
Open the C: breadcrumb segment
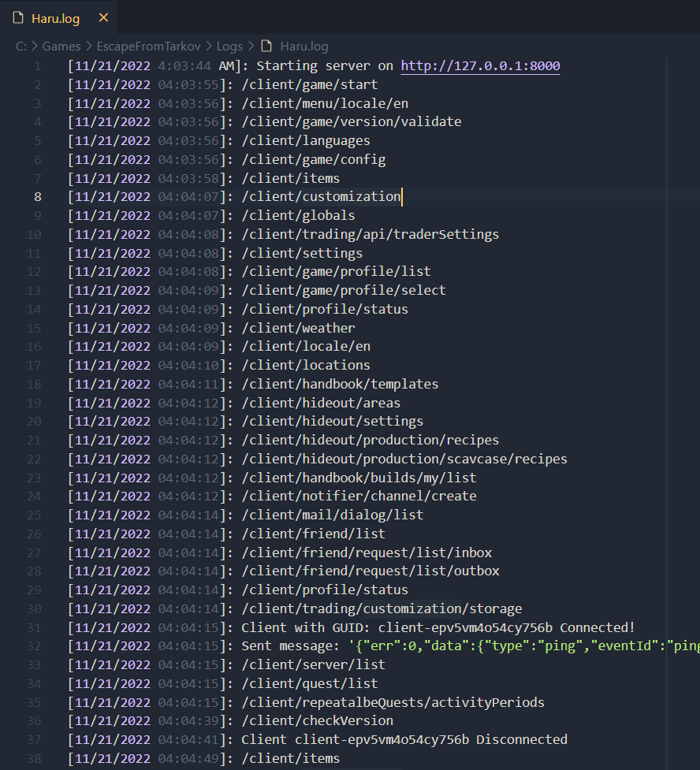(21, 46)
